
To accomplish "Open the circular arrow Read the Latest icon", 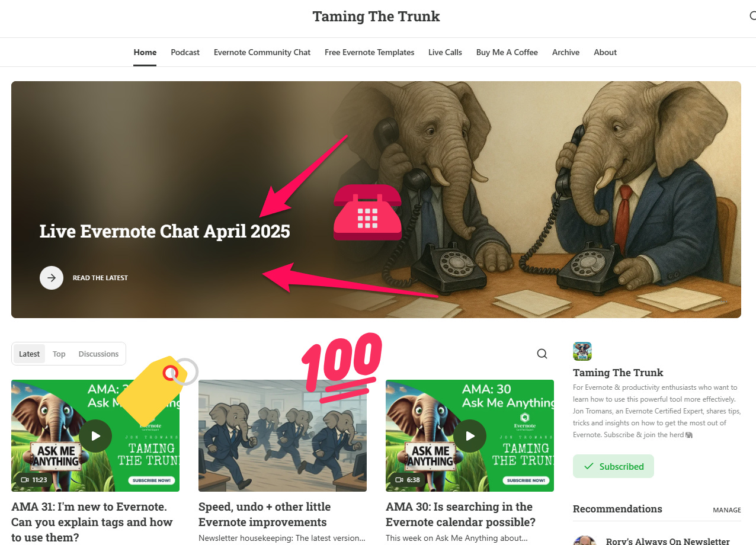I will click(52, 277).
